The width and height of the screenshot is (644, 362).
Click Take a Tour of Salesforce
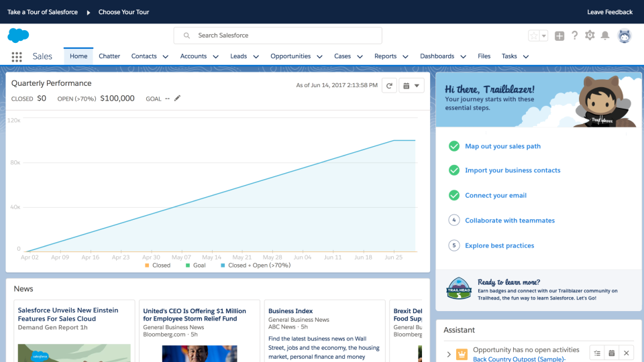[42, 12]
